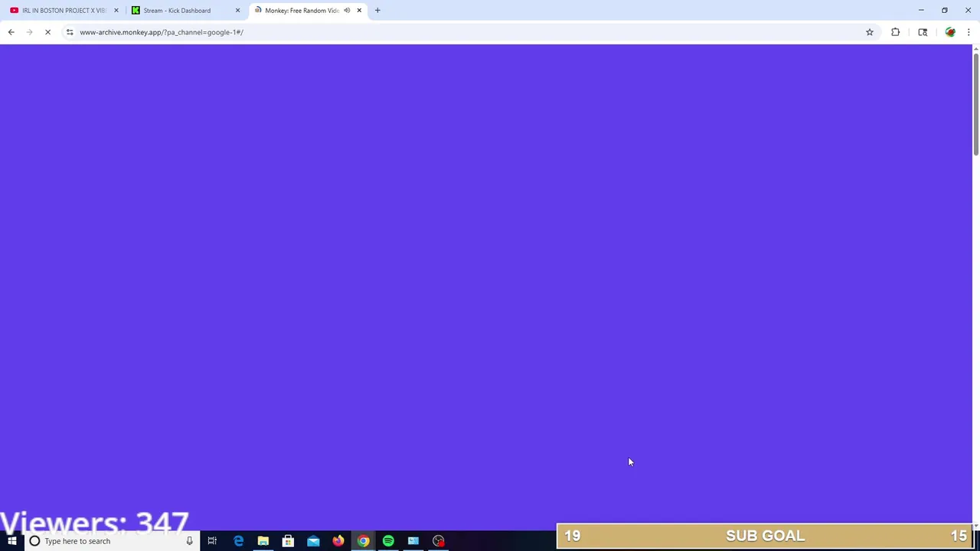View site information for monkey.app
Image resolution: width=980 pixels, height=551 pixels.
(70, 32)
